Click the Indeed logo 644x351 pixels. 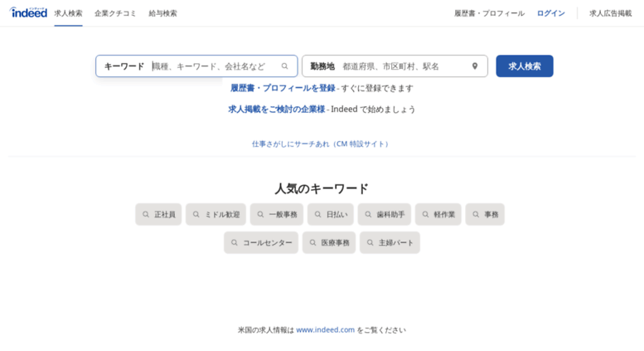point(28,12)
